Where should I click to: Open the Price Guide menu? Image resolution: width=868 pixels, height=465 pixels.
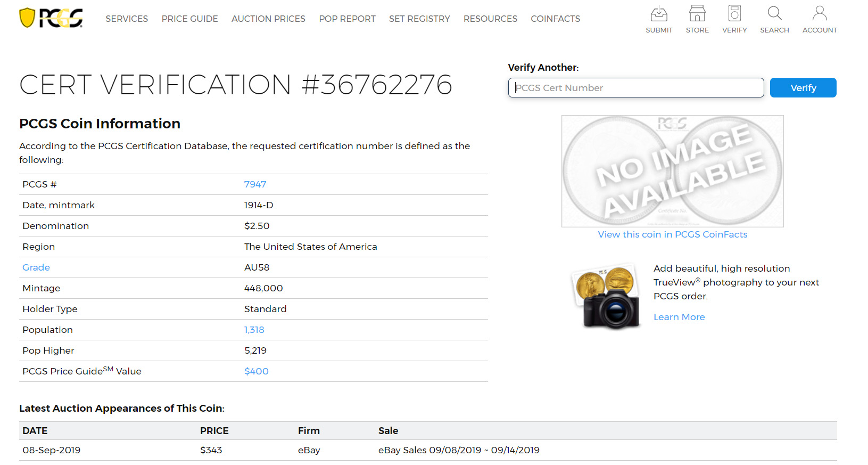coord(190,19)
